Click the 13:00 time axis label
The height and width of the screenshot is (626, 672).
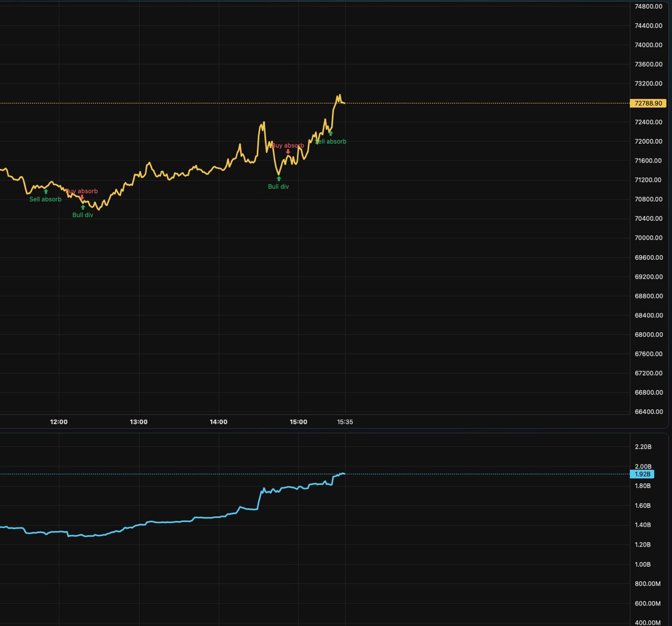pyautogui.click(x=139, y=422)
